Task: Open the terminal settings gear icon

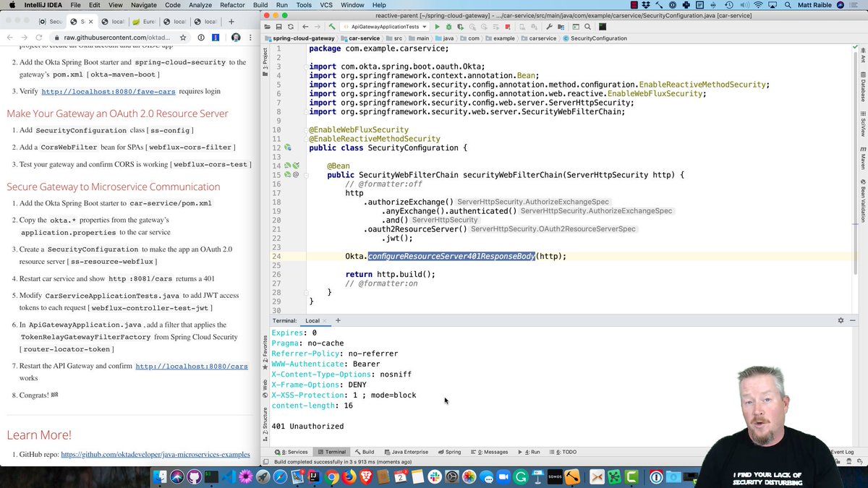Action: 841,320
